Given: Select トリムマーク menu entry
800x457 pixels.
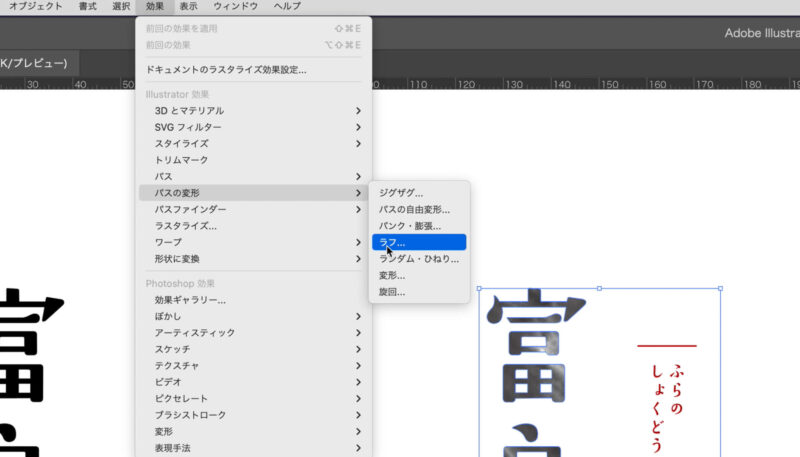Looking at the screenshot, I should coord(181,160).
